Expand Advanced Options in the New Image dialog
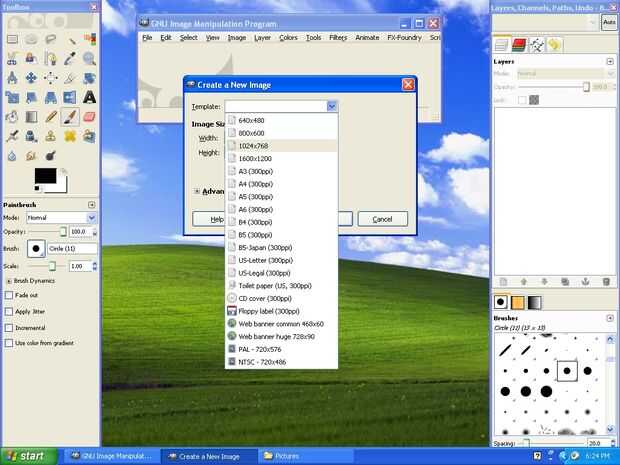This screenshot has width=620, height=465. tap(197, 191)
